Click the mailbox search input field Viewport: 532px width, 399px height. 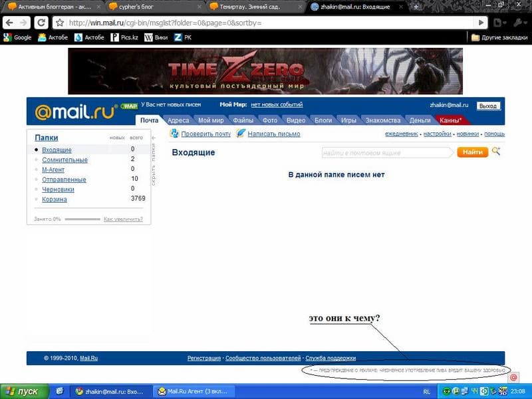pyautogui.click(x=386, y=153)
